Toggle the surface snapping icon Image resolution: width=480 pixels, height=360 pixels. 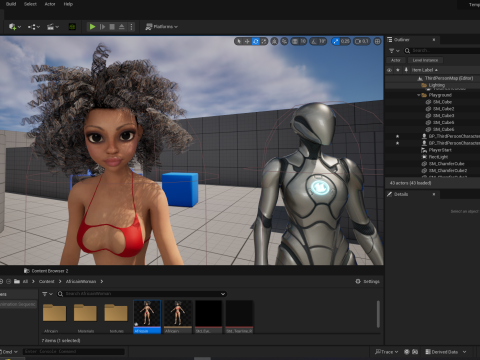[x=284, y=41]
